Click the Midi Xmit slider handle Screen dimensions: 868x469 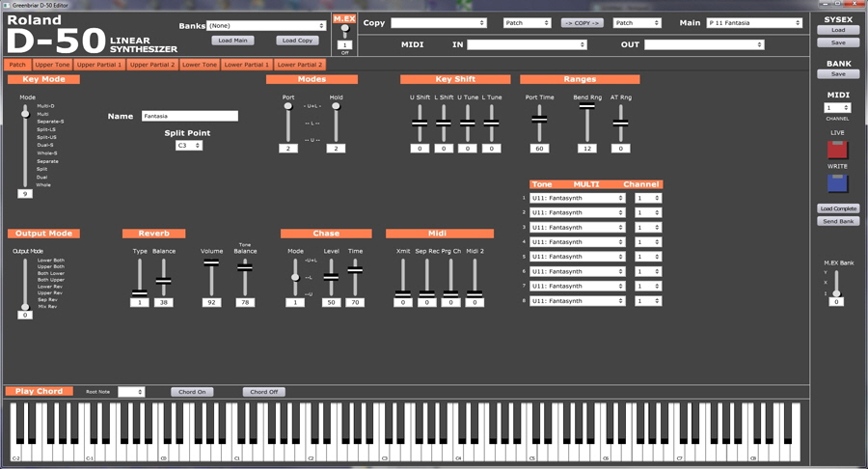pos(403,293)
